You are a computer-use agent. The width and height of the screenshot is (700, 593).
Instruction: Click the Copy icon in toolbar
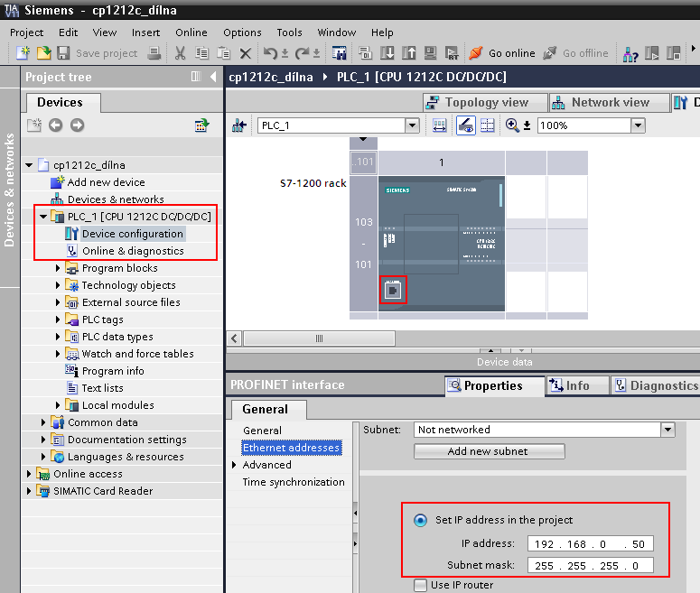coord(201,53)
